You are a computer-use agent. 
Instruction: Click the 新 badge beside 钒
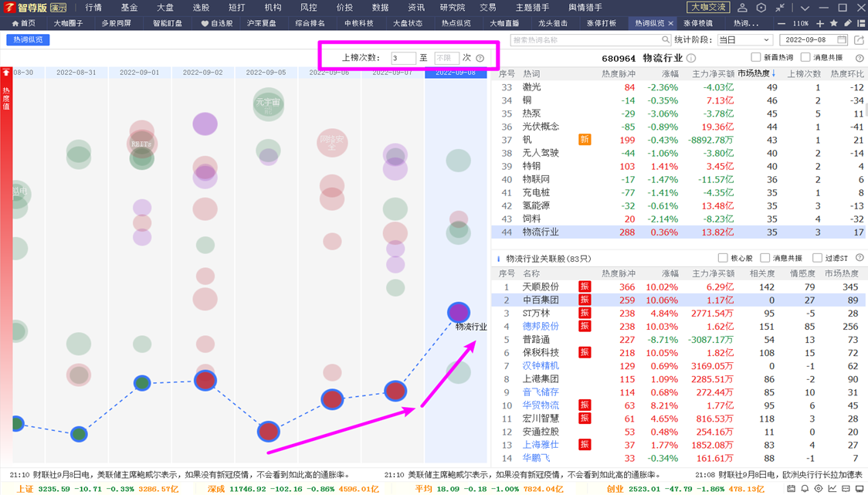585,140
